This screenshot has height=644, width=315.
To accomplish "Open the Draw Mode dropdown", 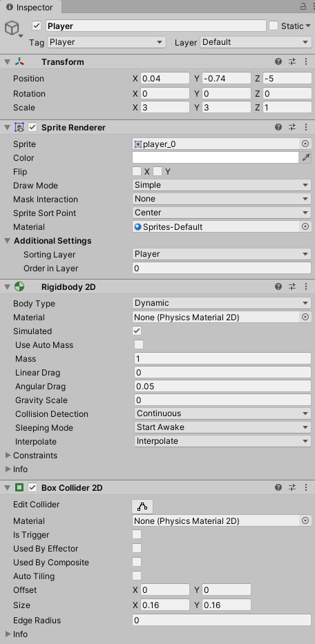I will 222,185.
